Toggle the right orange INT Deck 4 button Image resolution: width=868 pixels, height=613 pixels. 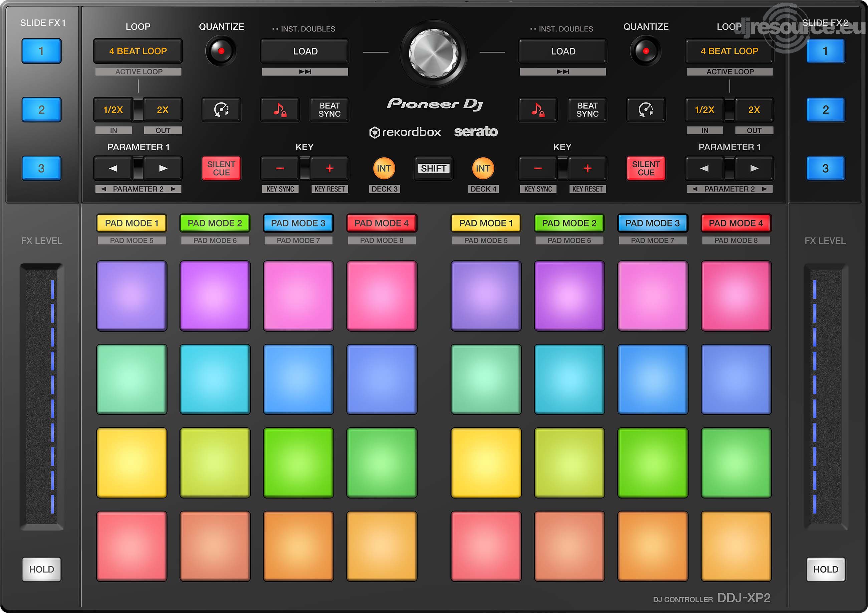pos(483,168)
